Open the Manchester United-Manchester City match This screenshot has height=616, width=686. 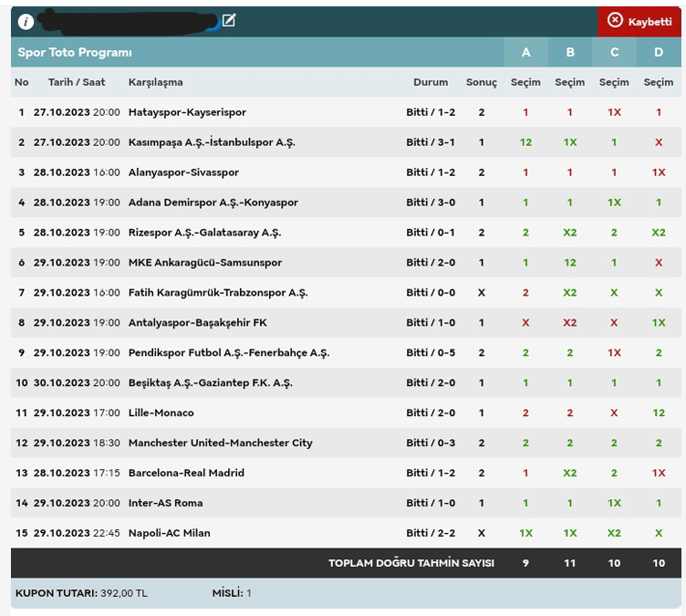click(220, 443)
